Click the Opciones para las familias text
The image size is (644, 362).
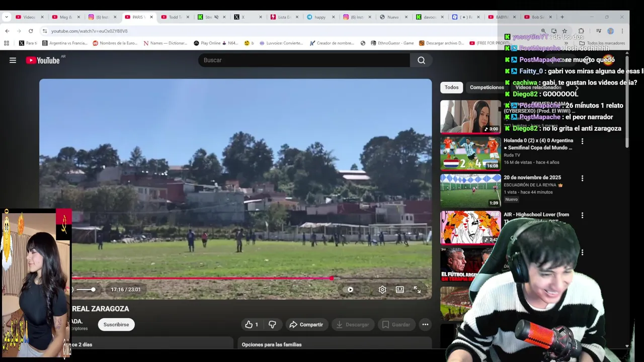[x=272, y=345]
